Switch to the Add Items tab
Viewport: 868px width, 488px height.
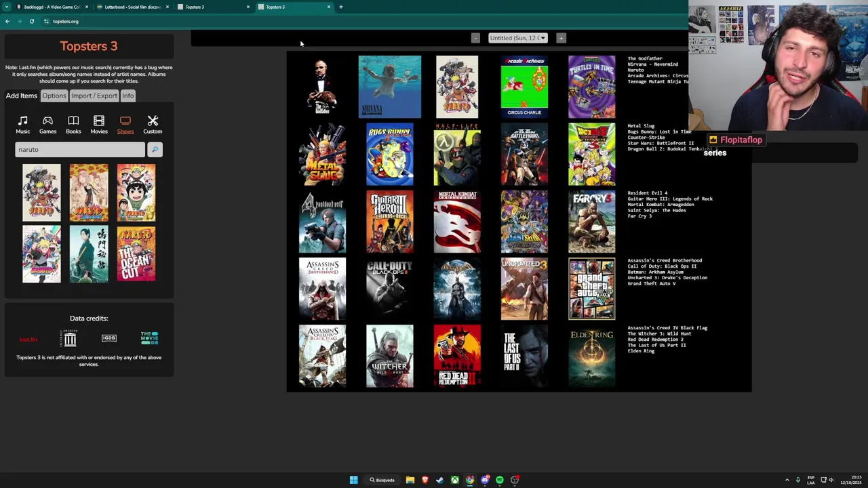tap(22, 96)
